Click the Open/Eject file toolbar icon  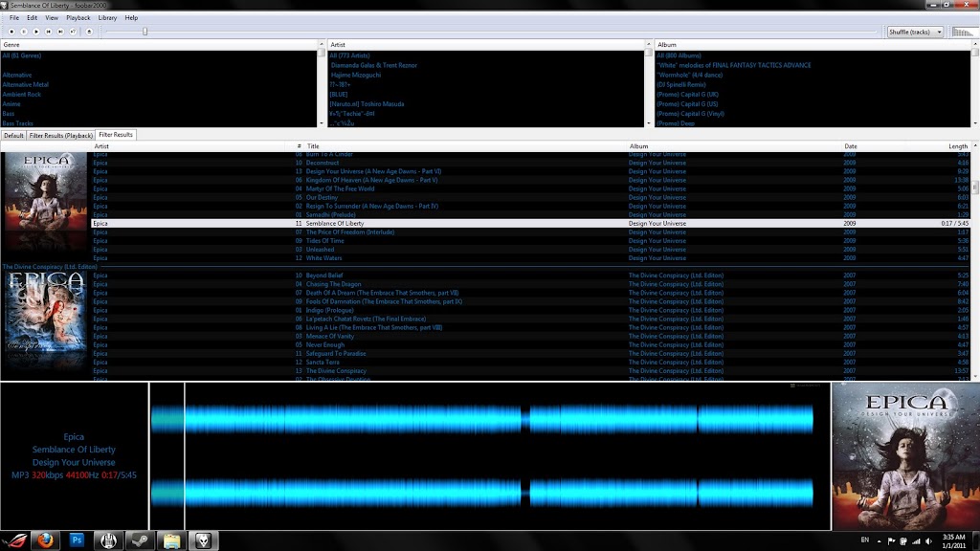point(89,32)
